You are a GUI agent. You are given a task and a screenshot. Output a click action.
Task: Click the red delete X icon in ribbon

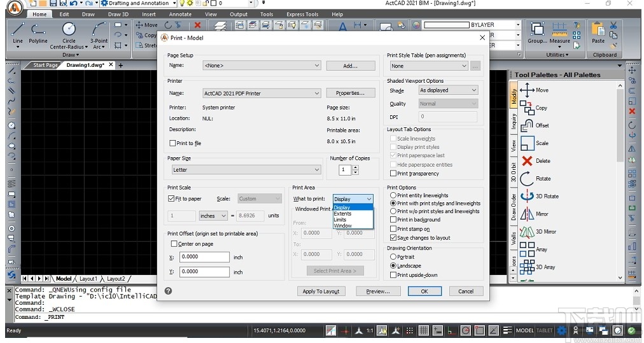197,25
